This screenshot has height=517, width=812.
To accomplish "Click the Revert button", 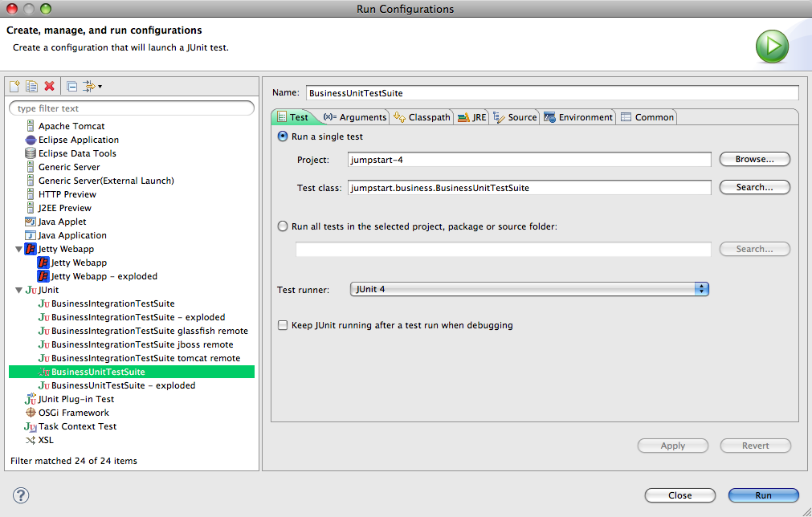I will click(x=755, y=446).
